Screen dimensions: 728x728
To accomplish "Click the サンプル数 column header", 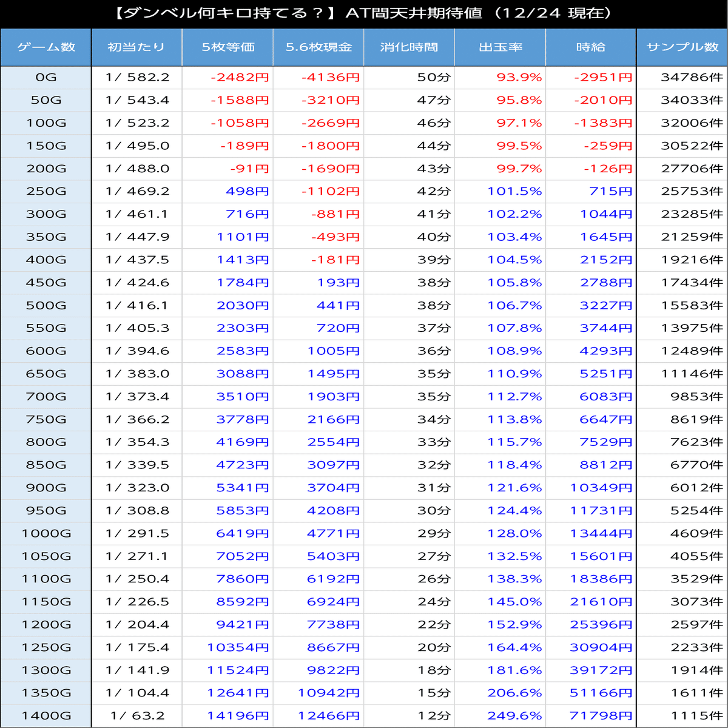I will pos(682,47).
